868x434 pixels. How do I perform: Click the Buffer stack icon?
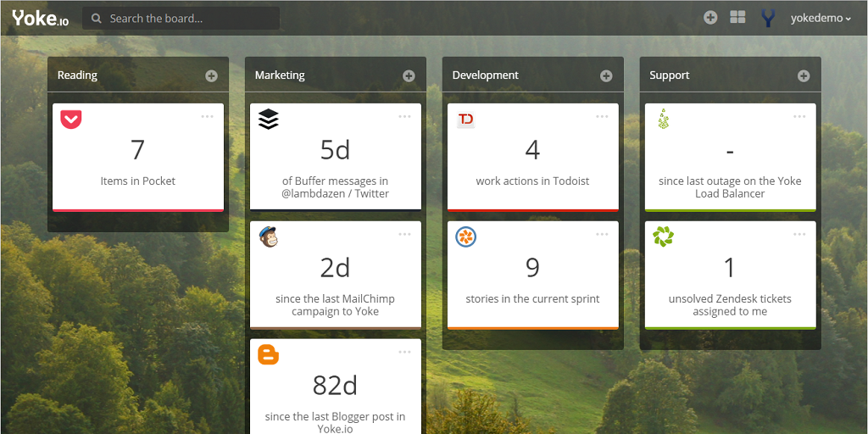tap(269, 120)
